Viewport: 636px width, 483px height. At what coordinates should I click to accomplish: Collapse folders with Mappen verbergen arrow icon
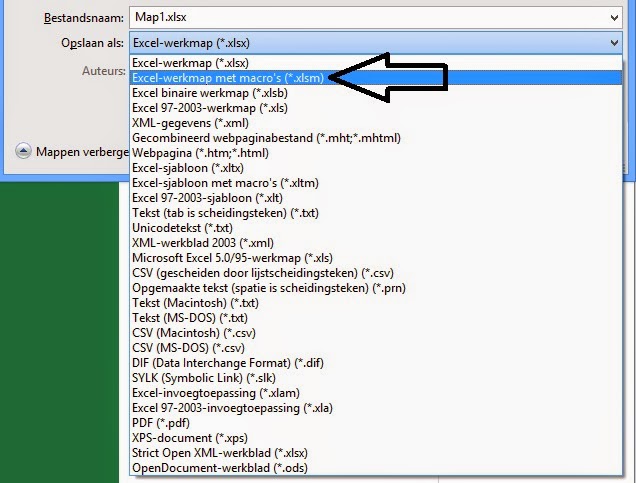point(23,151)
